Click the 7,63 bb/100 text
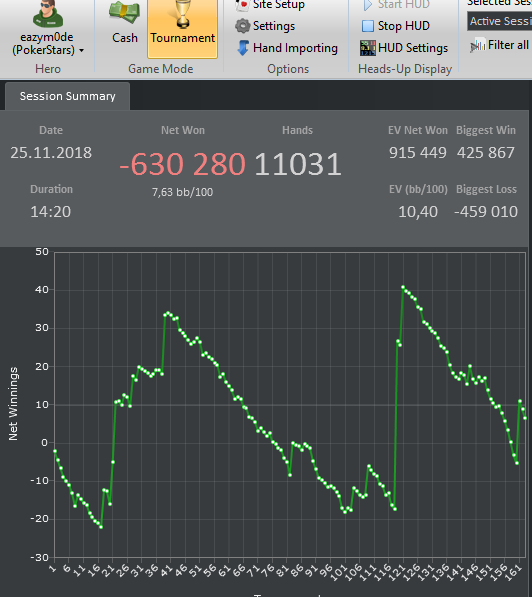The width and height of the screenshot is (532, 597). (x=182, y=192)
